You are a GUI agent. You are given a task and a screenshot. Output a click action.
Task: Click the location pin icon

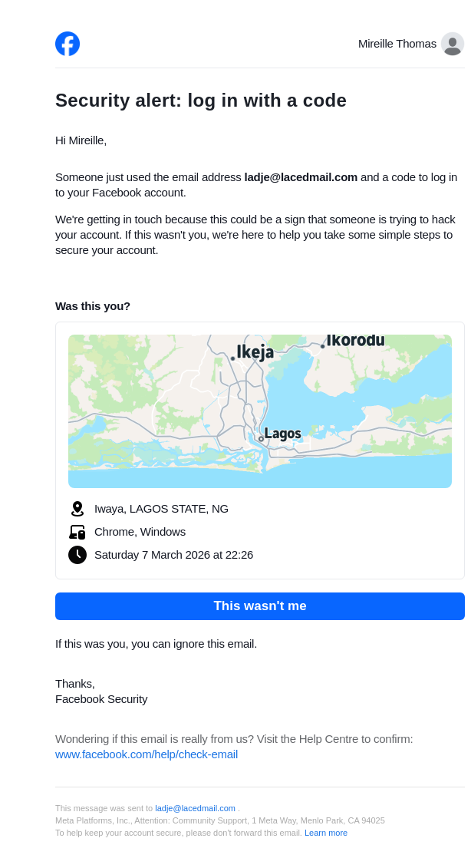coord(77,509)
